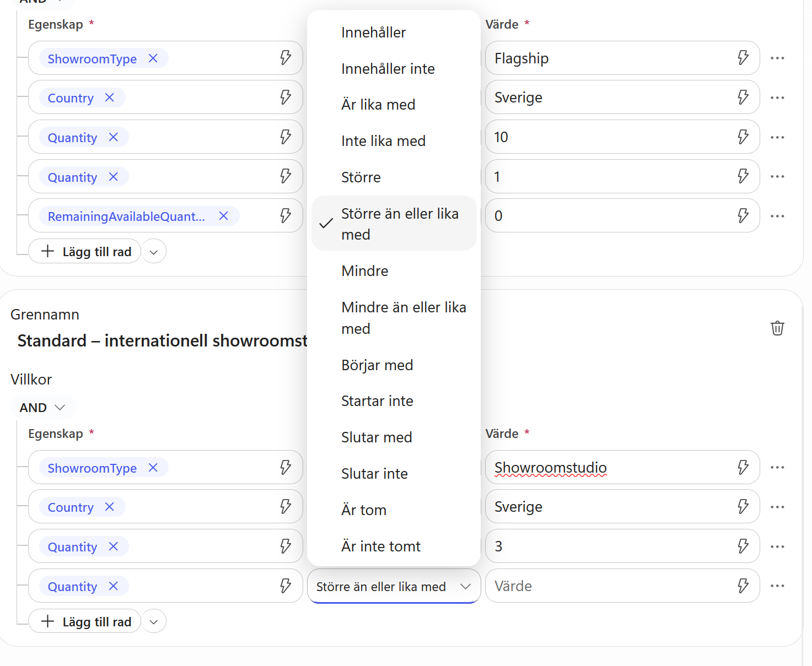This screenshot has width=812, height=666.
Task: Click Lägg till rad in the Standard branch
Action: point(85,622)
